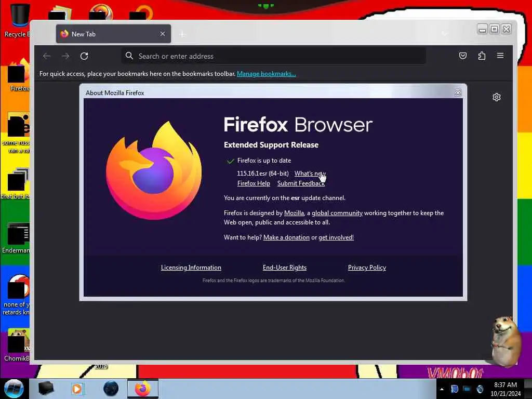Select the Enderman desktop icon
The image size is (532, 399).
click(x=16, y=237)
